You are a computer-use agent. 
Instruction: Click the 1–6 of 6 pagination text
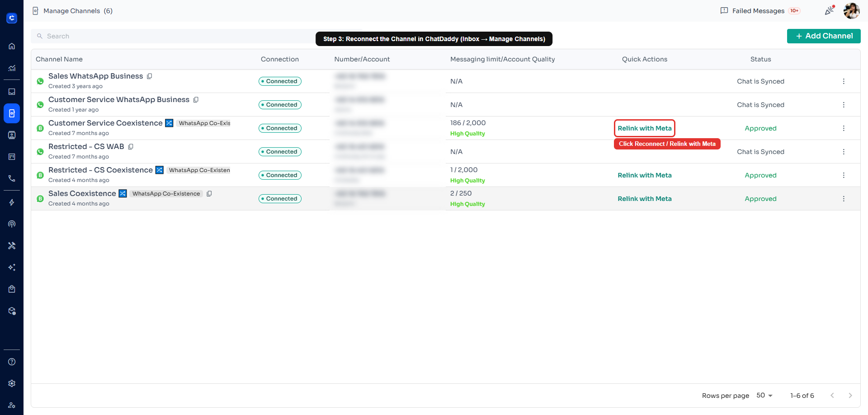pos(802,396)
